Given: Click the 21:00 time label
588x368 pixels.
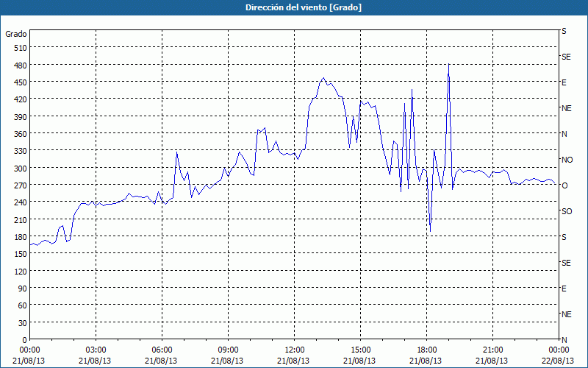Looking at the screenshot, I should (x=492, y=350).
